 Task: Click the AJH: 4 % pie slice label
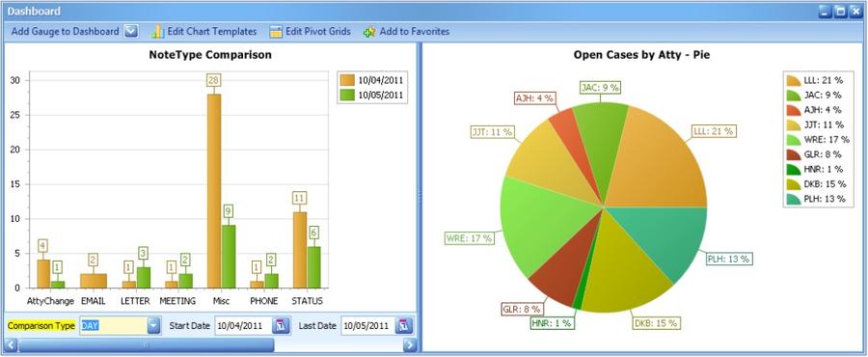[534, 97]
